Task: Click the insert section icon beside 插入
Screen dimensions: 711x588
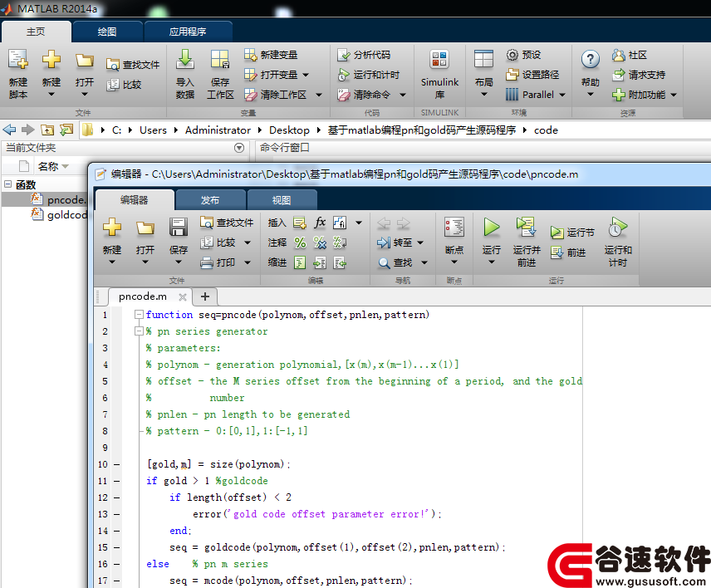Action: tap(299, 223)
